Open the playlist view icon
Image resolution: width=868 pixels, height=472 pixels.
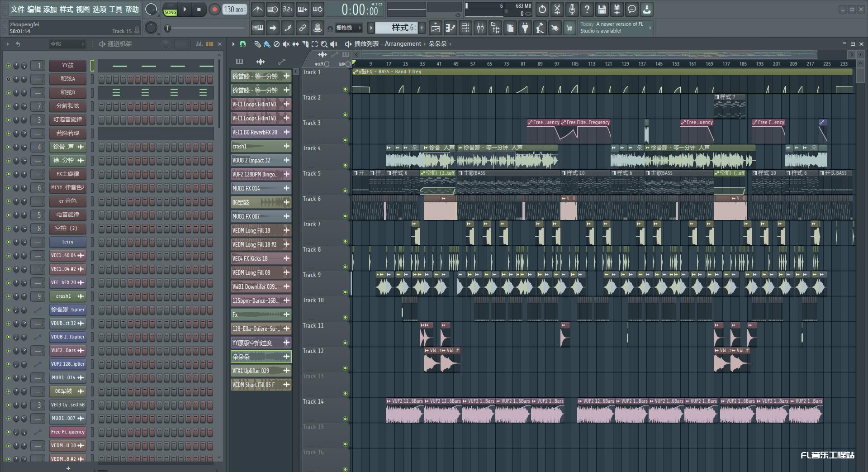pos(435,28)
